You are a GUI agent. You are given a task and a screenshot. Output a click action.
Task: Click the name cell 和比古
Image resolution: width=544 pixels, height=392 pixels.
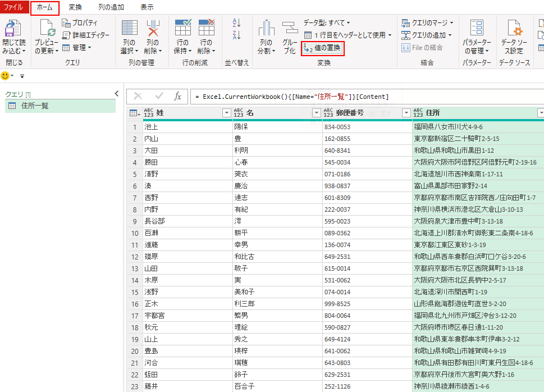click(277, 257)
